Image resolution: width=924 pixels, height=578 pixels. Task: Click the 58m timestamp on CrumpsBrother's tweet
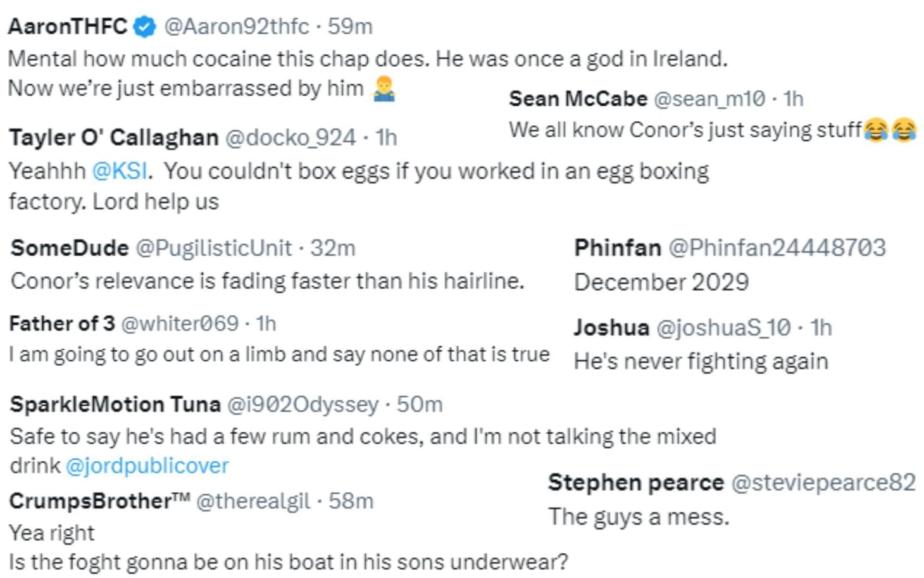tap(351, 501)
